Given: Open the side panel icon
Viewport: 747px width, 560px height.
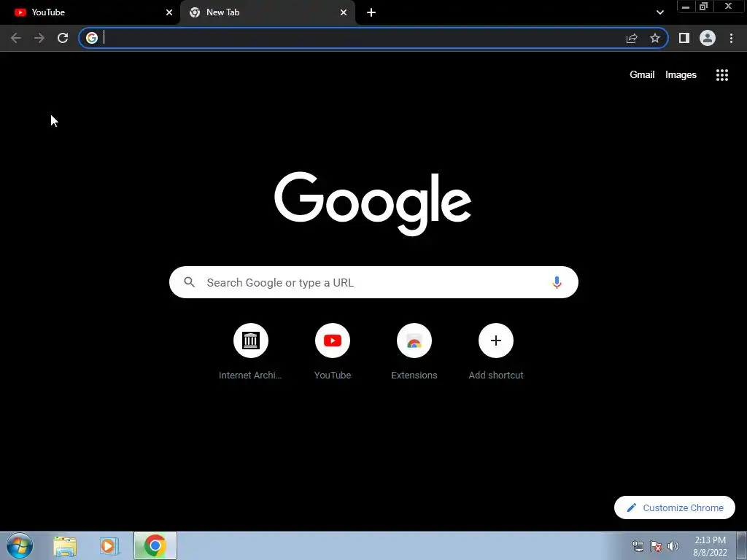Looking at the screenshot, I should 684,38.
